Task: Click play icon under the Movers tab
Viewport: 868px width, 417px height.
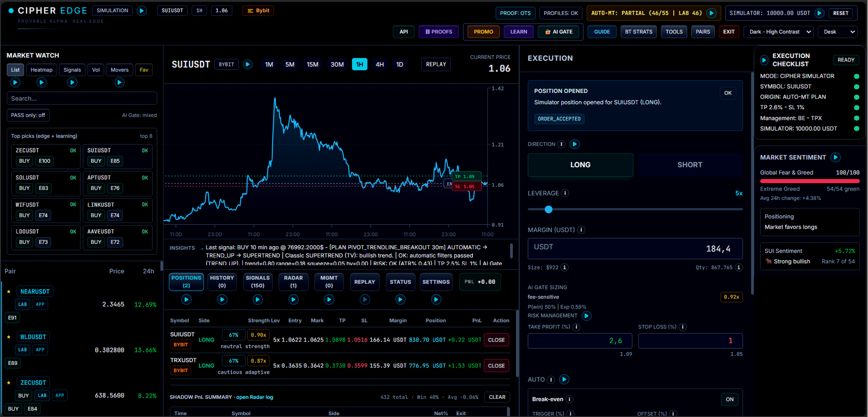Action: click(119, 82)
